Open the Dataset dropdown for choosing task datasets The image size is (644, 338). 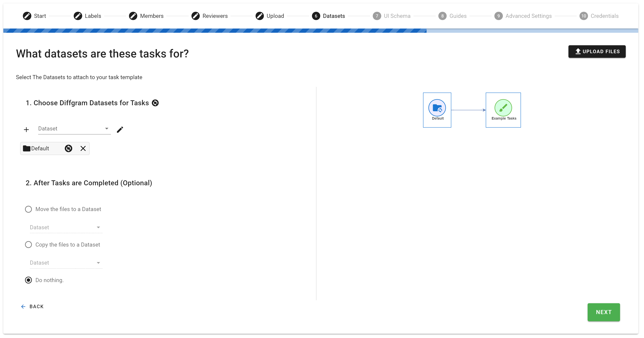74,129
